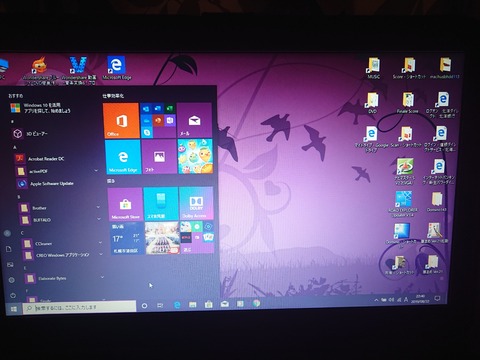The width and height of the screenshot is (480, 360).
Task: Open the news photo tile
Action: pos(162,238)
